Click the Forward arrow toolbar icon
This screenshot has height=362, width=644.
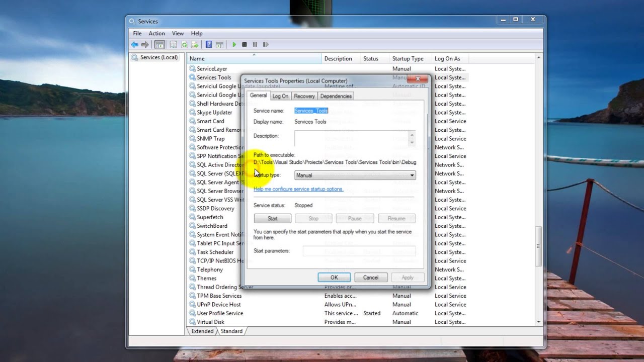(x=145, y=45)
